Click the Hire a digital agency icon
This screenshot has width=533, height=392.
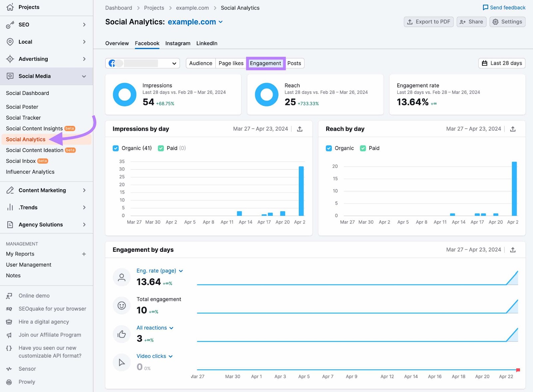(x=9, y=322)
